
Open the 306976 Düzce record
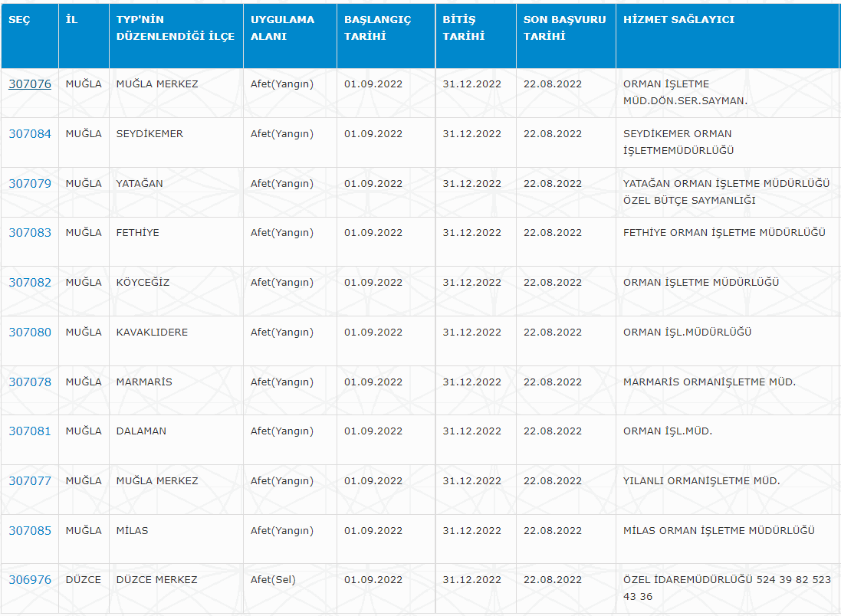tap(30, 580)
